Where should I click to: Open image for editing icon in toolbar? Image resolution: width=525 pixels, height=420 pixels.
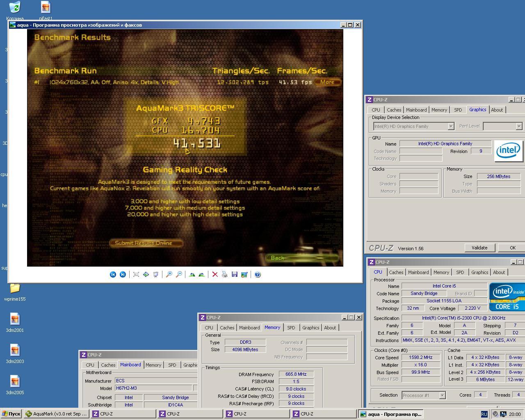(x=244, y=274)
